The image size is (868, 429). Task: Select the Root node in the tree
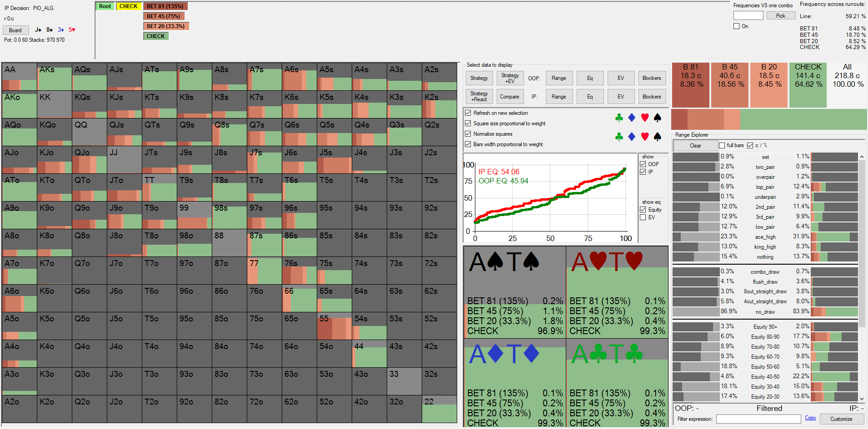pos(105,6)
